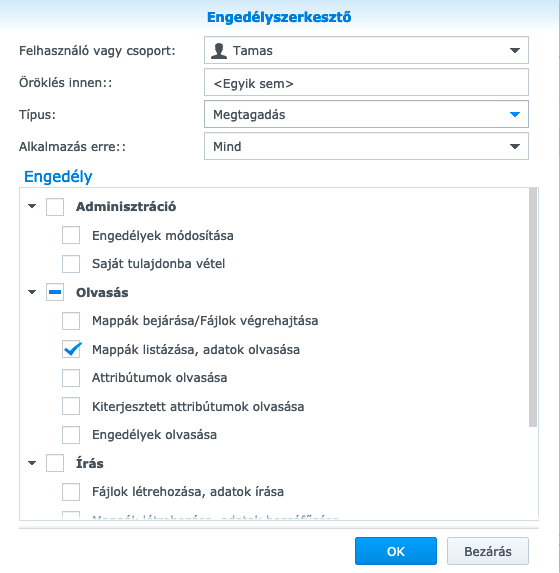This screenshot has height=573, width=560.
Task: Check Engedélyek olvasása checkbox
Action: click(x=71, y=435)
